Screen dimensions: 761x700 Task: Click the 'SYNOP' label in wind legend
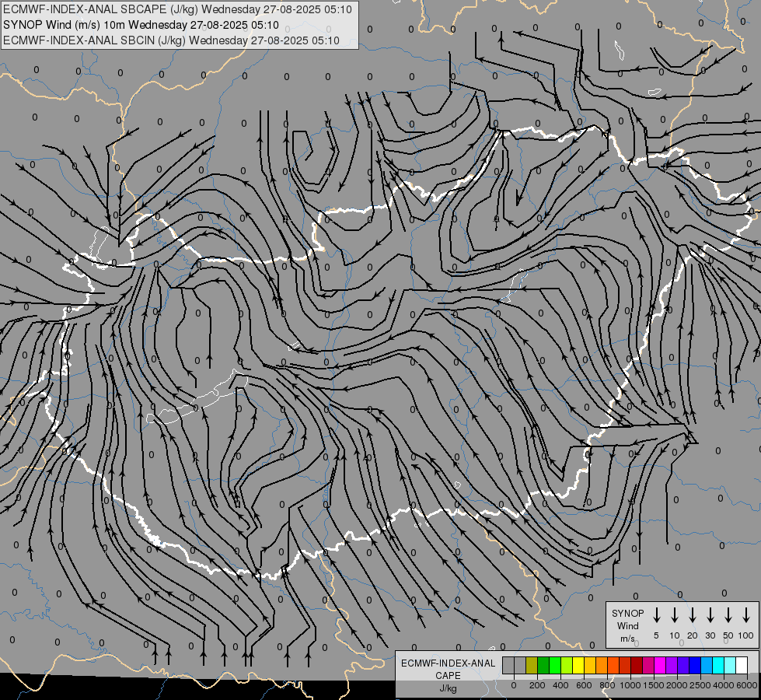click(627, 613)
